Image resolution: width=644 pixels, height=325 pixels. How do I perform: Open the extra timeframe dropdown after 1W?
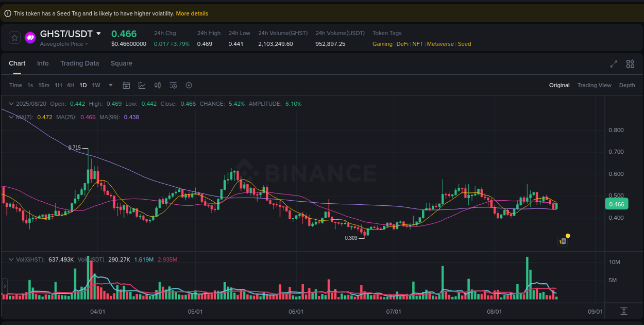coord(110,85)
